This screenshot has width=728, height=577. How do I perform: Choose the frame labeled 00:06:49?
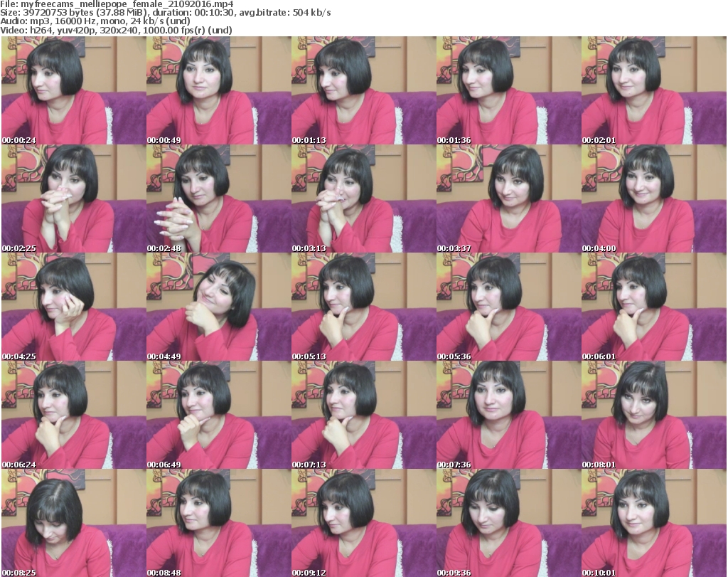point(219,415)
